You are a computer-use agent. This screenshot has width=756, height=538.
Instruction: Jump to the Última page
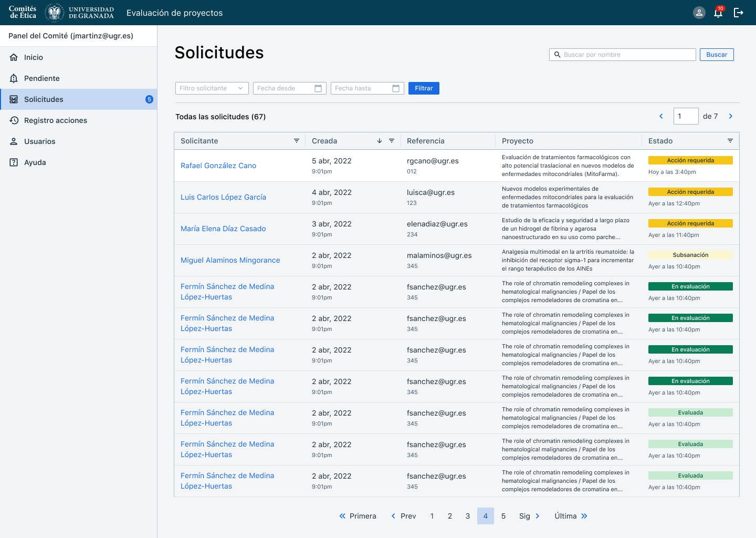point(571,516)
